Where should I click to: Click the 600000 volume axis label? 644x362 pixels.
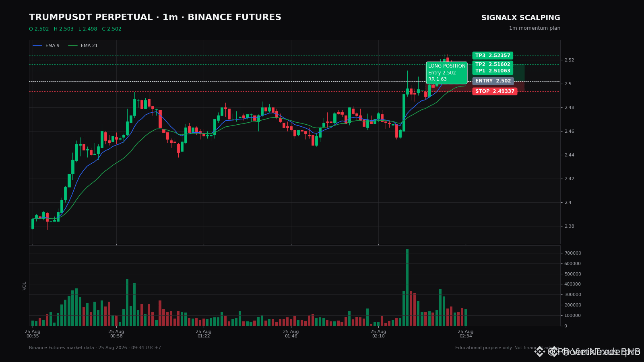(x=573, y=264)
